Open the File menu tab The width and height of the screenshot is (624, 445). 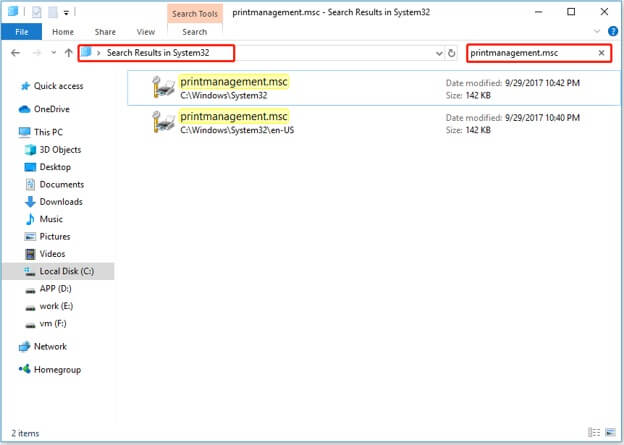click(x=21, y=32)
